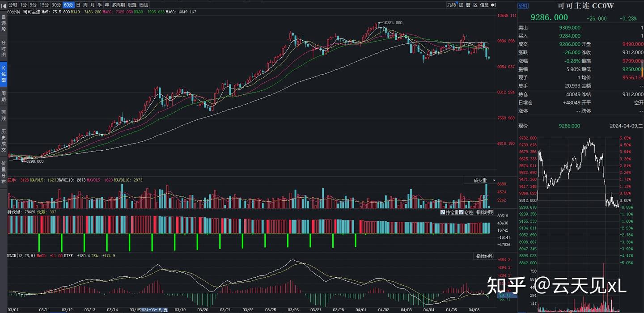Click the MA60 value label
This screenshot has height=313, width=644.
[x=181, y=12]
